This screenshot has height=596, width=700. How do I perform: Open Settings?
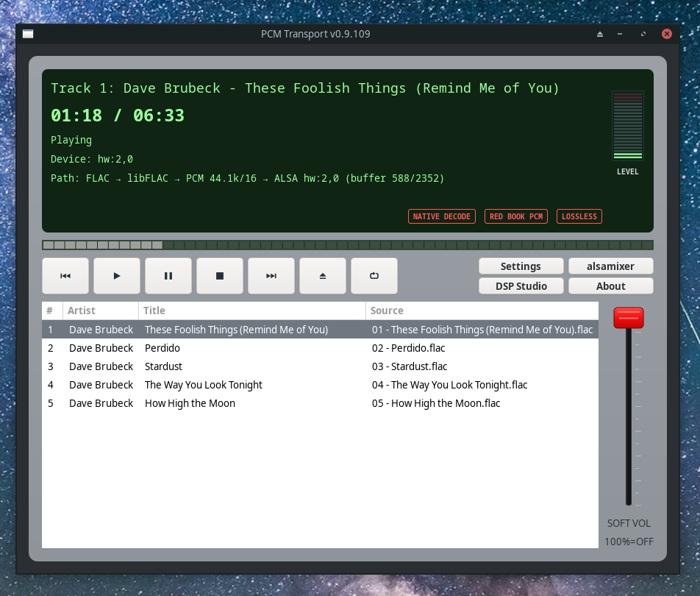[521, 266]
